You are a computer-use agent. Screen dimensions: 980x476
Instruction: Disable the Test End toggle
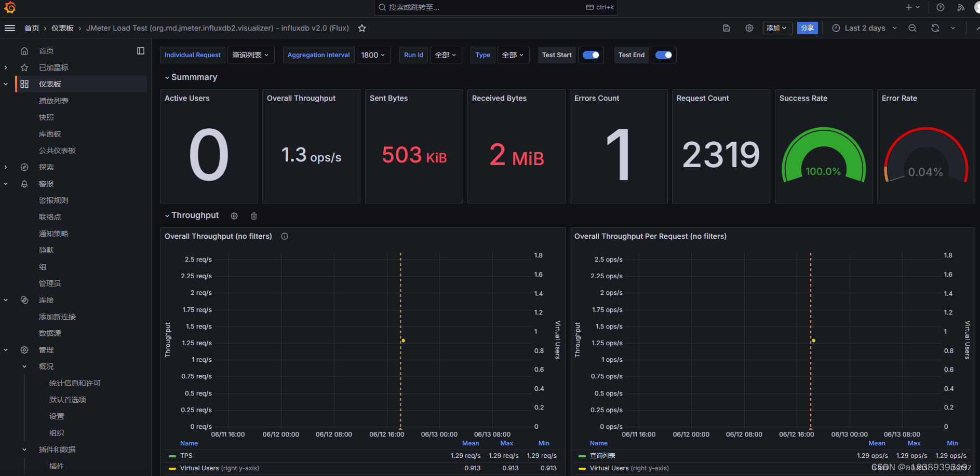pyautogui.click(x=663, y=55)
